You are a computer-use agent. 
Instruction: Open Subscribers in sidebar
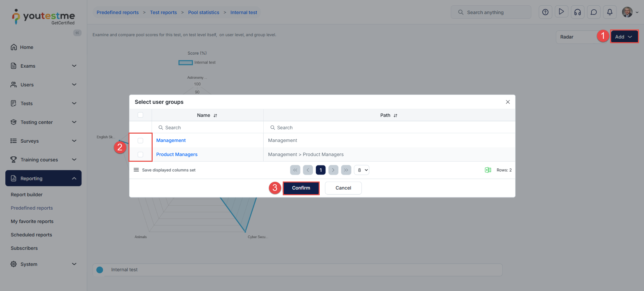click(24, 248)
